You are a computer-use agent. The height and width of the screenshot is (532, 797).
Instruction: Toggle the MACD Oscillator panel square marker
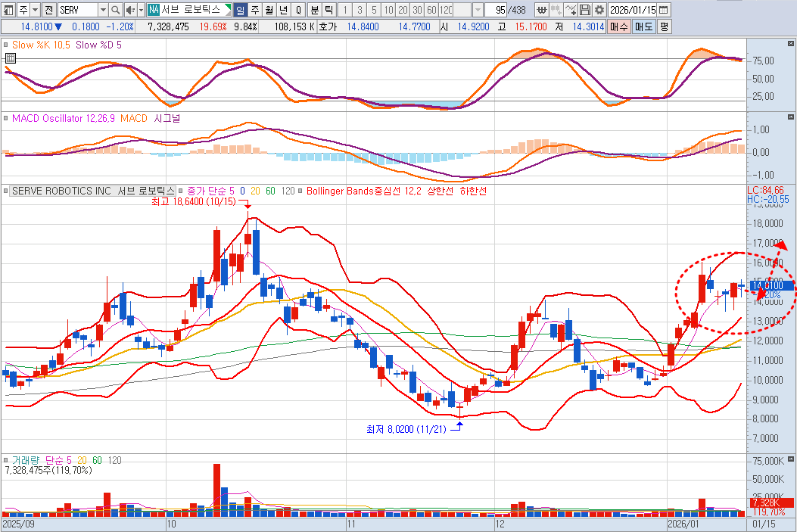(x=5, y=119)
